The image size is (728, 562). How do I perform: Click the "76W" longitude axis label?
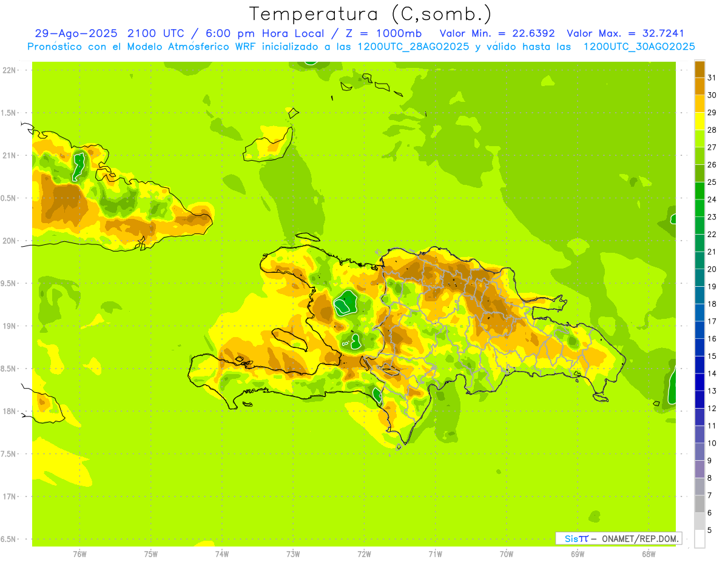tap(79, 554)
